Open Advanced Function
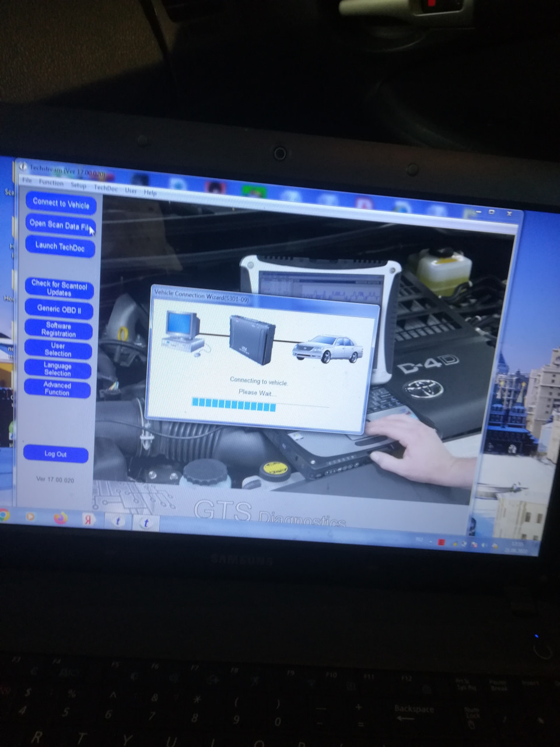Image resolution: width=560 pixels, height=747 pixels. point(57,388)
